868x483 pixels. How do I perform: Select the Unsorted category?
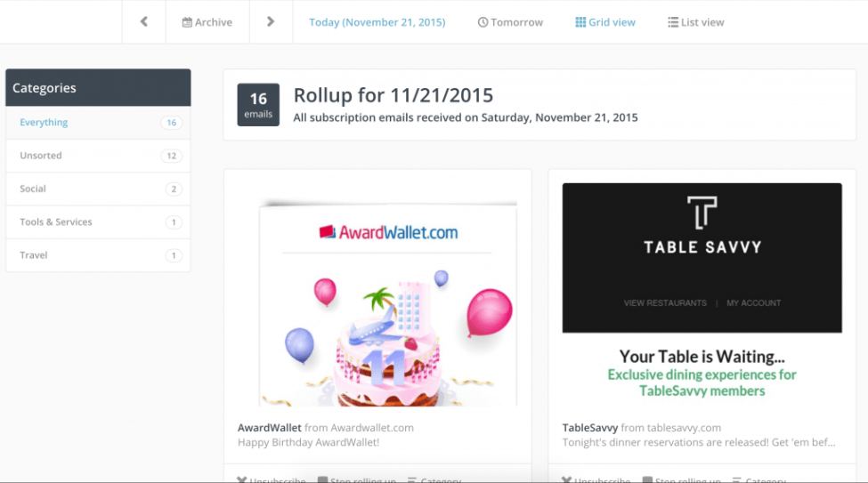[98, 156]
